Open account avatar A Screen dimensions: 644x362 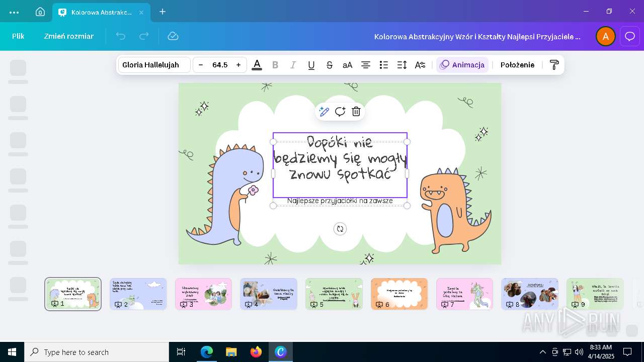[x=606, y=36]
